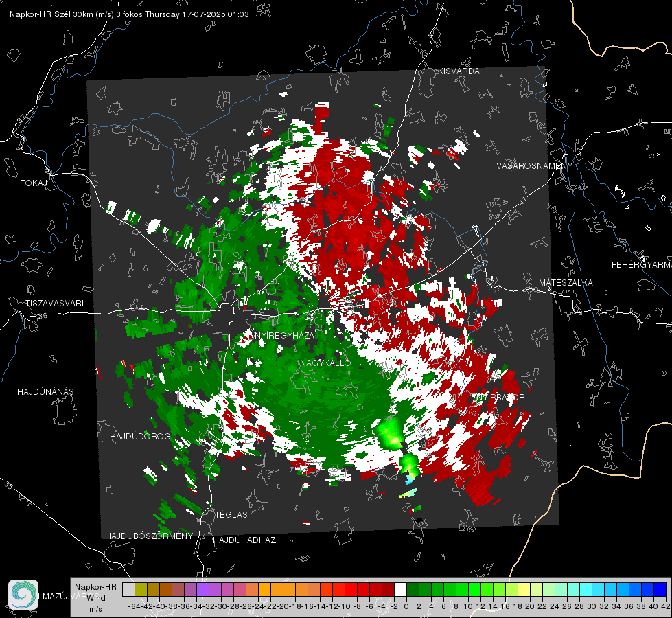Viewport: 672px width, 618px height.
Task: Click the '42' value at the legend's right end
Action: pos(666,606)
